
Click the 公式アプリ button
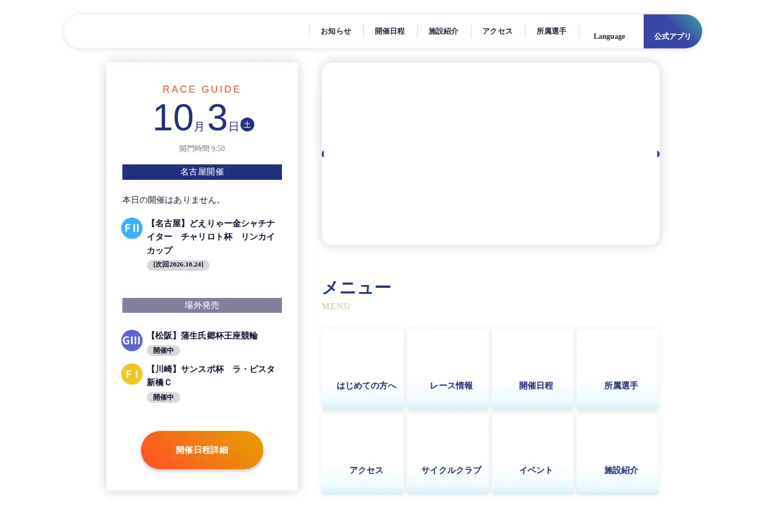click(672, 31)
